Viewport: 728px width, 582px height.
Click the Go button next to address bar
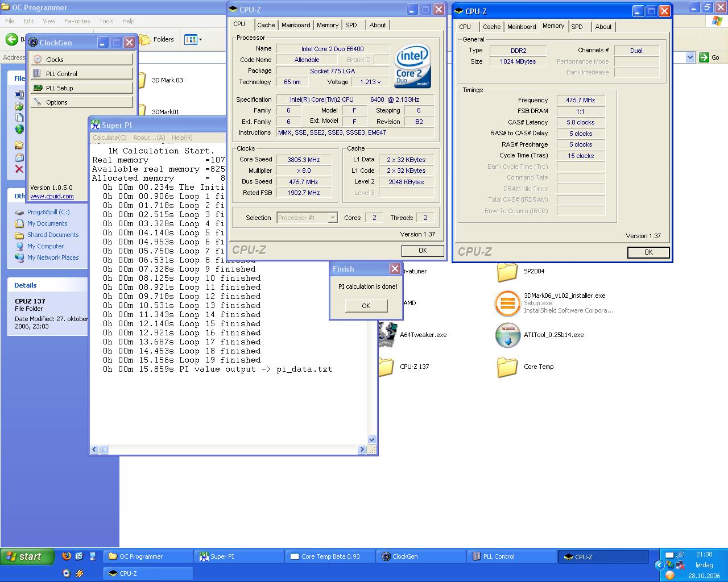(710, 57)
